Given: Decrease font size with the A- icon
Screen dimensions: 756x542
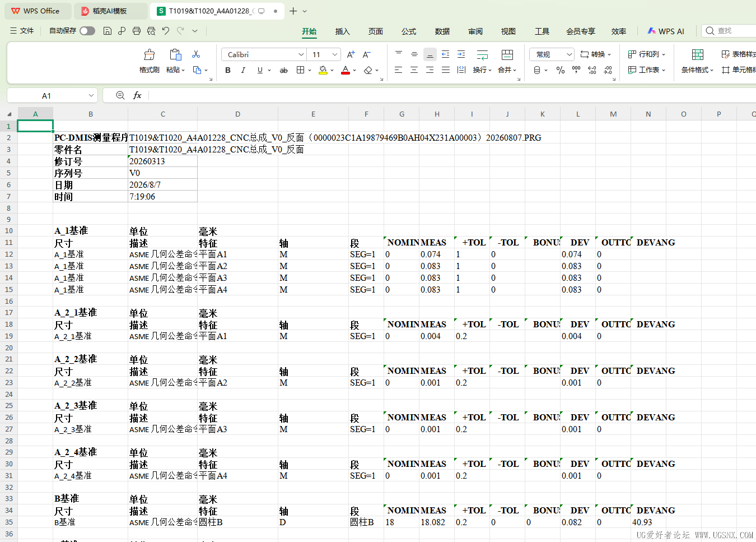Looking at the screenshot, I should tap(367, 54).
